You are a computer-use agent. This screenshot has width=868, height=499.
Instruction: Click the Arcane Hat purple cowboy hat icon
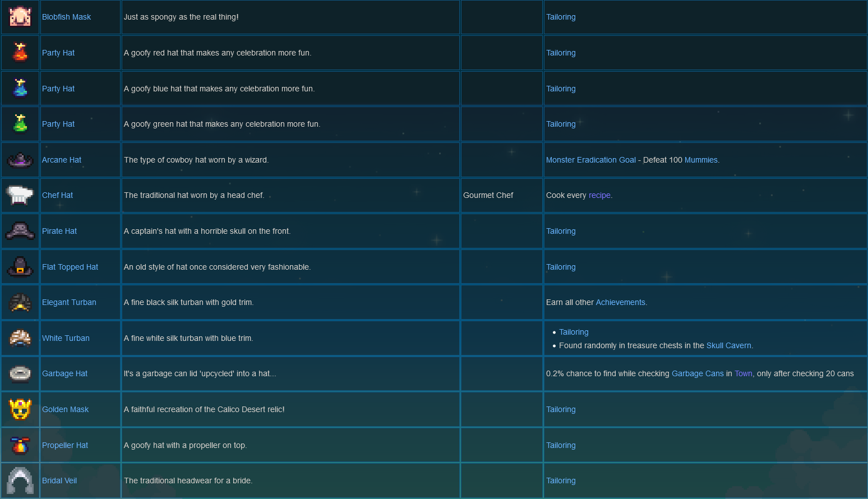click(x=20, y=160)
